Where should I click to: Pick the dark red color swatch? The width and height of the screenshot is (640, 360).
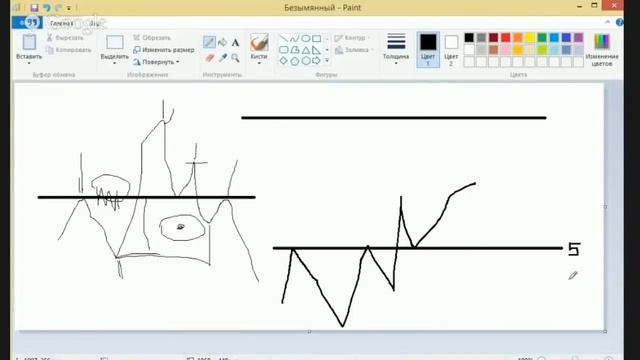[493, 38]
